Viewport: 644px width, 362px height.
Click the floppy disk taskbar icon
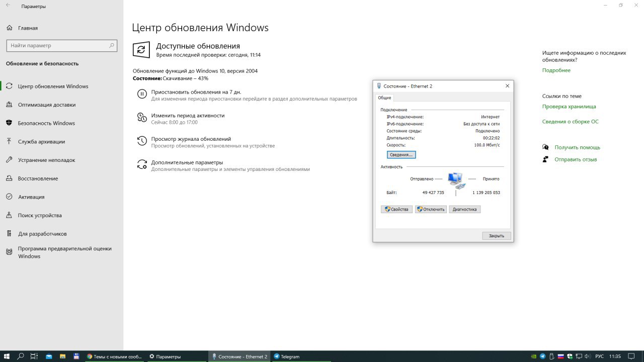point(76,356)
